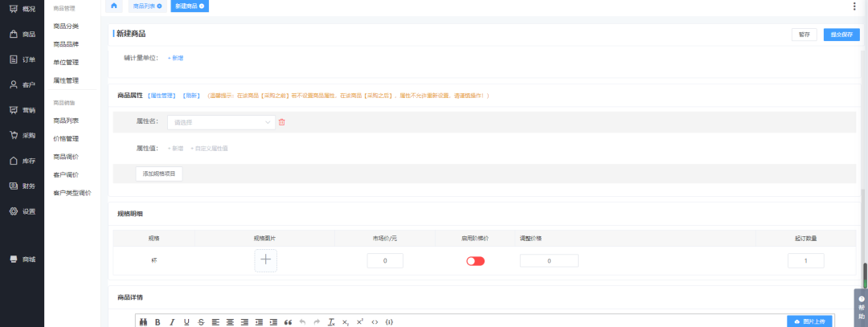Viewport: 868px width, 327px height.
Task: Click plus box to upload 规格图片
Action: point(266,260)
